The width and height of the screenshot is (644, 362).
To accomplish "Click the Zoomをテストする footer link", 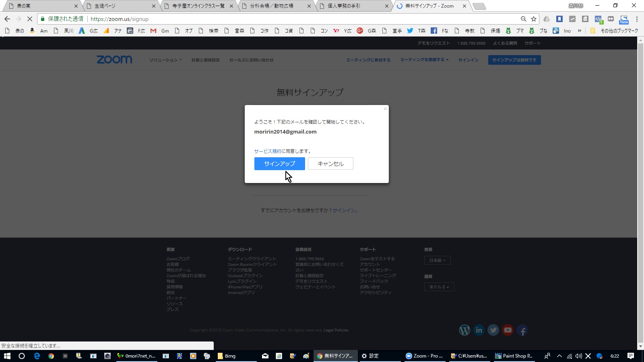I will pyautogui.click(x=377, y=259).
